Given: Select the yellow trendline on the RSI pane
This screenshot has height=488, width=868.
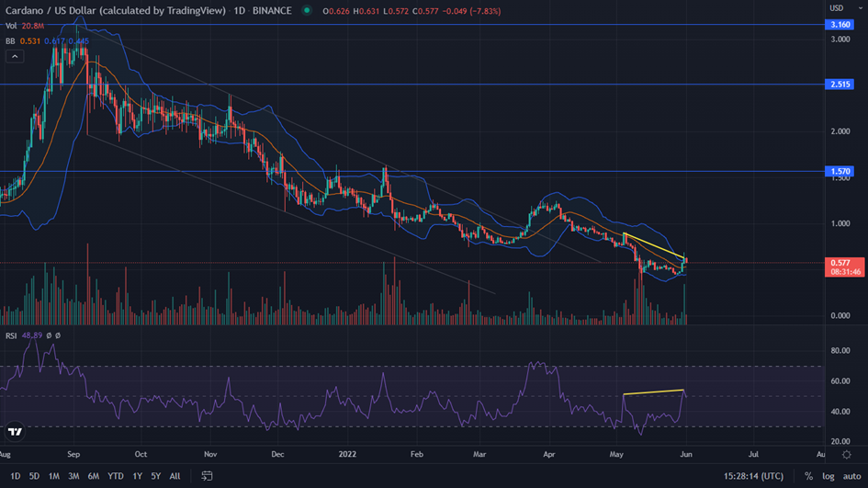Looking at the screenshot, I should click(654, 392).
